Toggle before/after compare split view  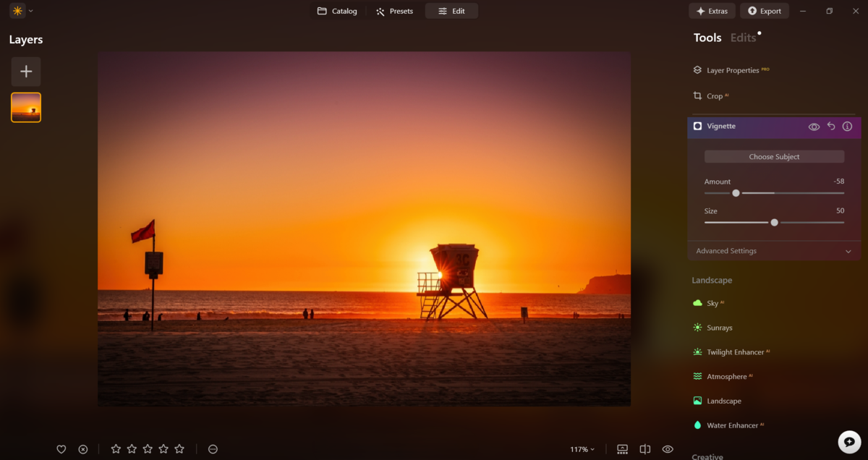click(645, 449)
